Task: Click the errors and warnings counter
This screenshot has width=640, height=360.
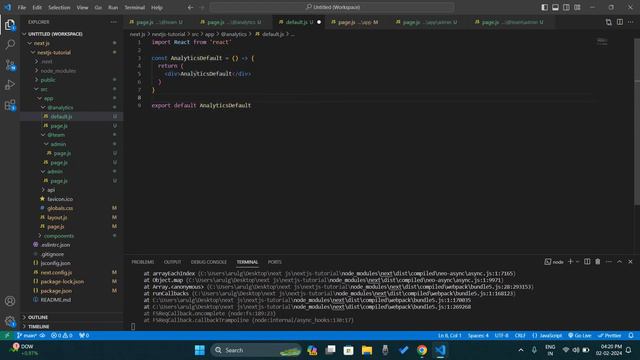Action: pyautogui.click(x=62, y=336)
